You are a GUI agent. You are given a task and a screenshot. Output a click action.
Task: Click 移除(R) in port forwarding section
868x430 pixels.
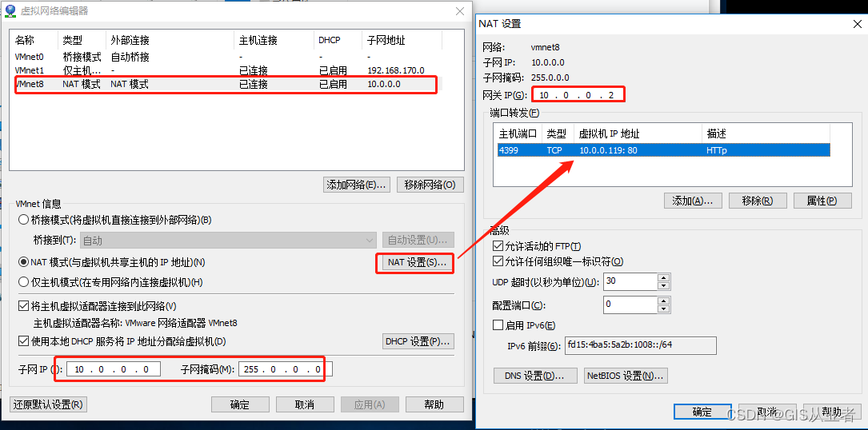click(758, 201)
